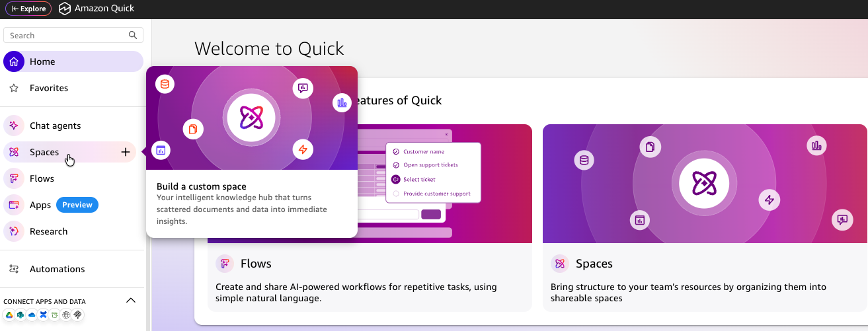
Task: Connect Confluence data source
Action: pos(43,315)
